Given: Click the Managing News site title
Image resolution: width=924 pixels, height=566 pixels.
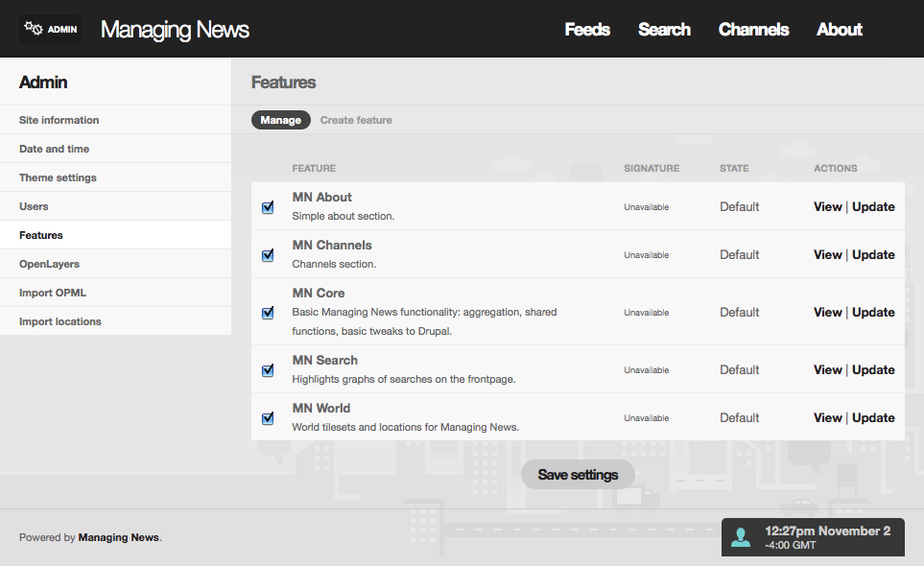Looking at the screenshot, I should [x=175, y=30].
